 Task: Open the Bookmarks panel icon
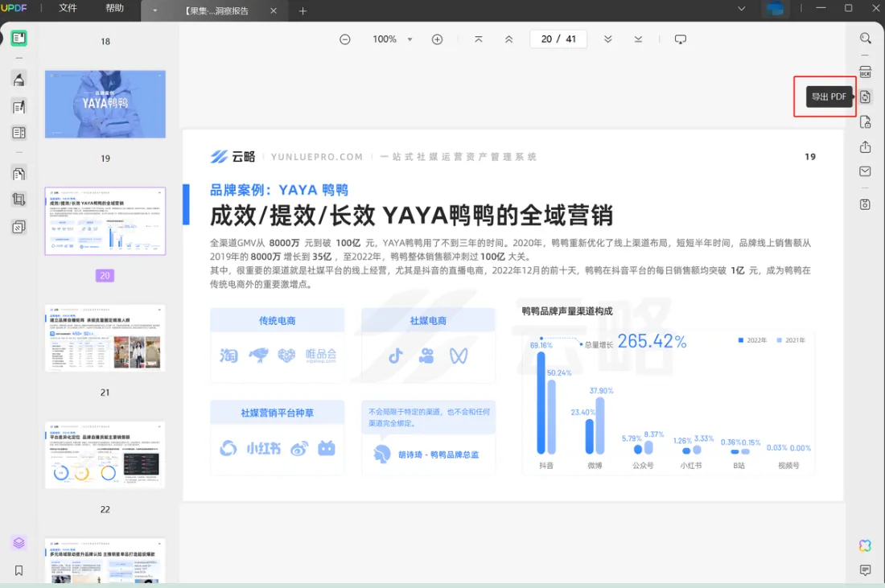pos(19,570)
